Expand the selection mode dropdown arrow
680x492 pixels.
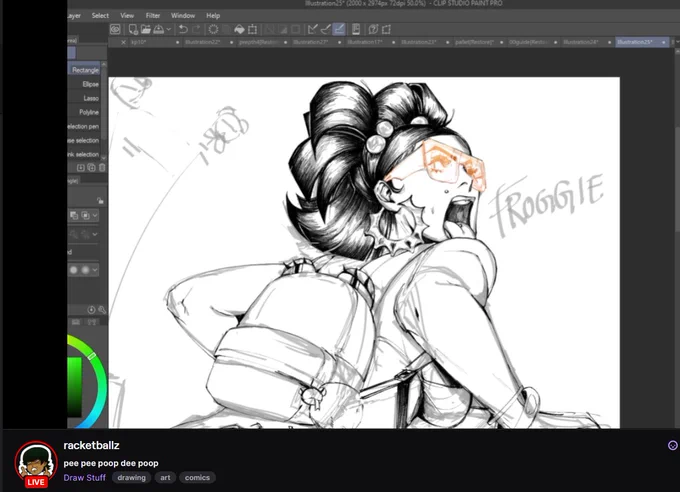95,215
